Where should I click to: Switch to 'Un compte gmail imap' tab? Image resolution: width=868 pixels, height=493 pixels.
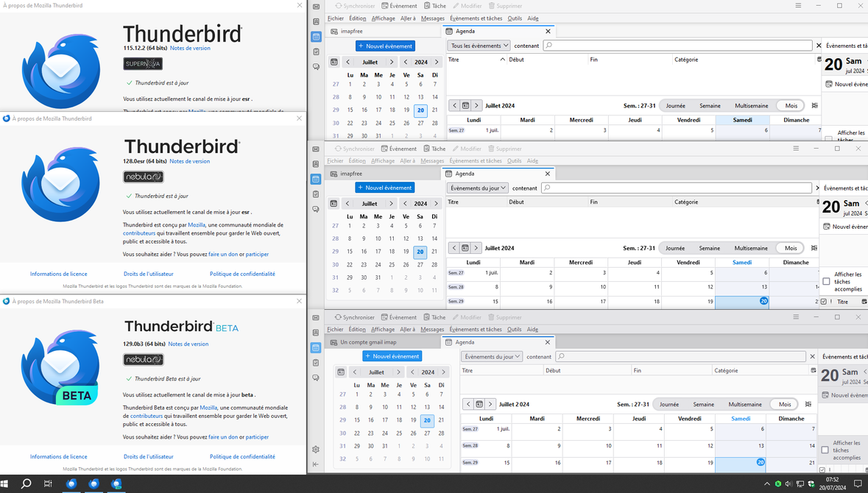pos(367,342)
